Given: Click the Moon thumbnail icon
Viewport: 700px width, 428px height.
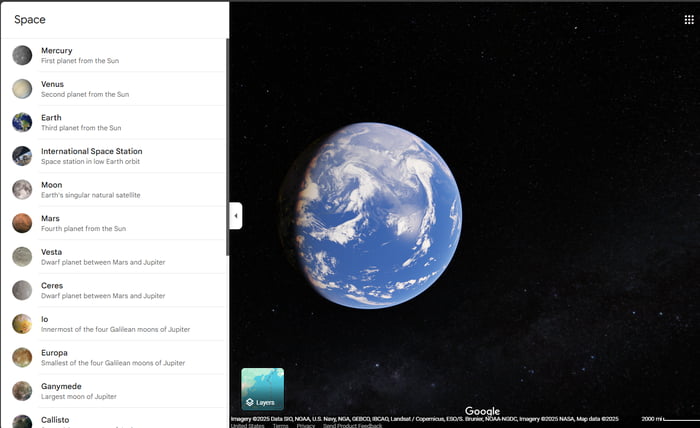Looking at the screenshot, I should click(22, 190).
